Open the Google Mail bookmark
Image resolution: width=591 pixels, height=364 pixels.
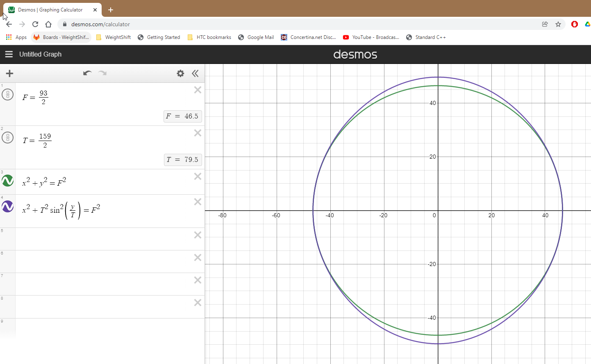(x=256, y=37)
